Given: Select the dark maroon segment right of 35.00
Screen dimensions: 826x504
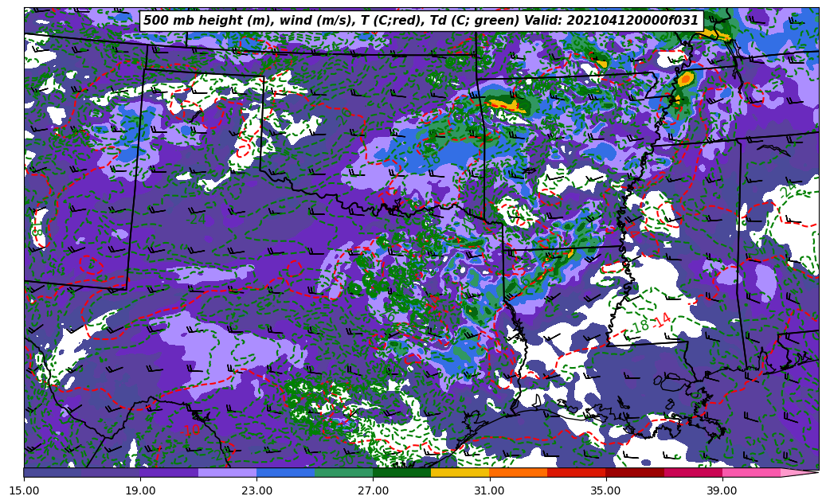Looking at the screenshot, I should point(635,472).
